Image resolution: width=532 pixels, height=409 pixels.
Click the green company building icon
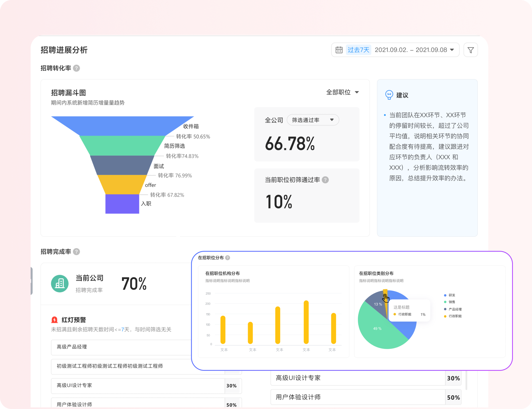point(60,284)
